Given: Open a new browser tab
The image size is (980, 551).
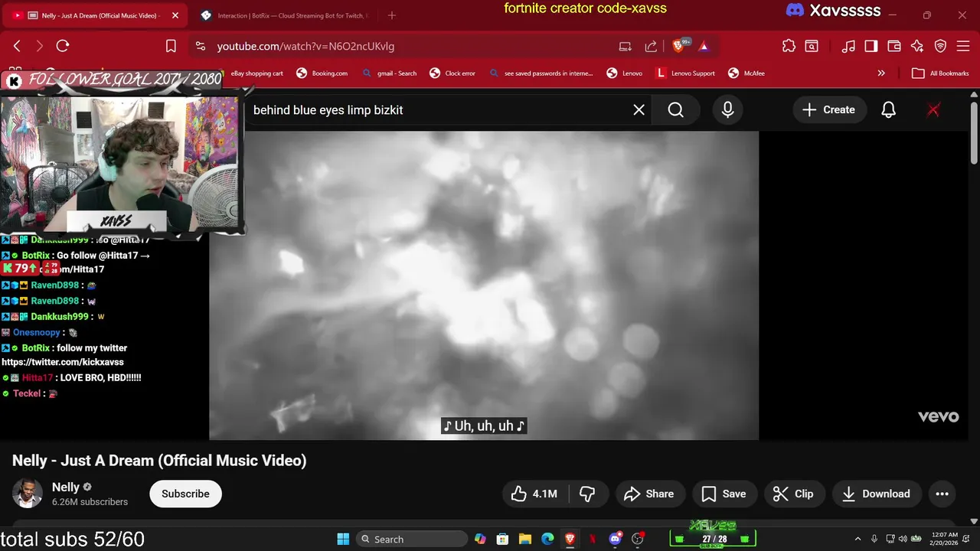Looking at the screenshot, I should (x=392, y=15).
